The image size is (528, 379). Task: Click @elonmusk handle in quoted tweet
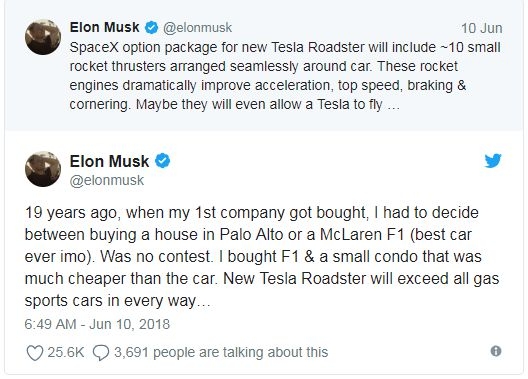tap(197, 28)
